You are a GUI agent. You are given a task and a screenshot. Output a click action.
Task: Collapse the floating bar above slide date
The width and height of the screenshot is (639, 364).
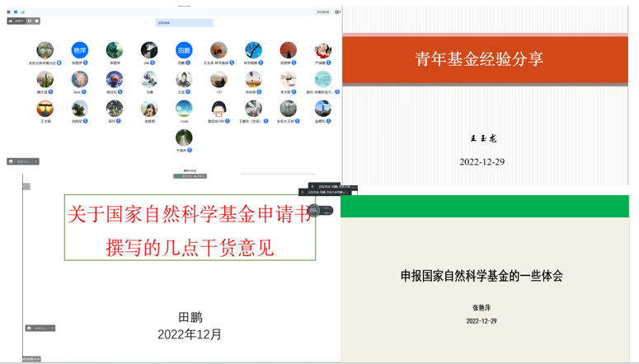point(52,329)
